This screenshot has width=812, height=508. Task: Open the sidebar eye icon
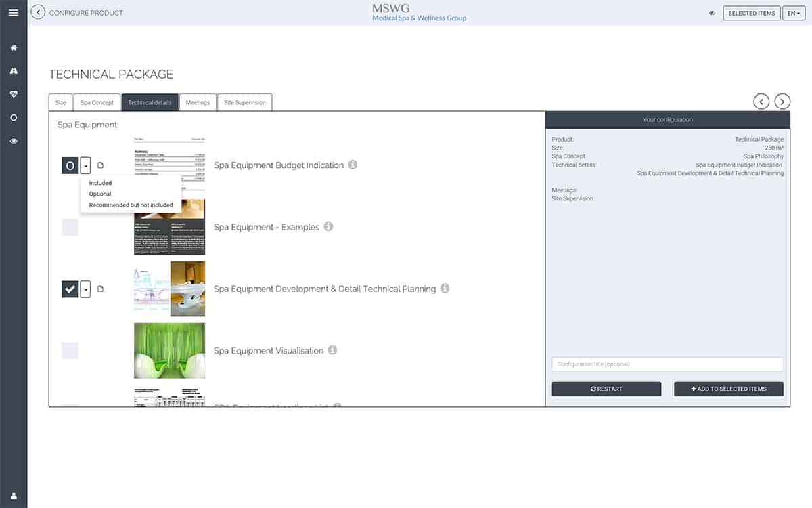point(14,141)
